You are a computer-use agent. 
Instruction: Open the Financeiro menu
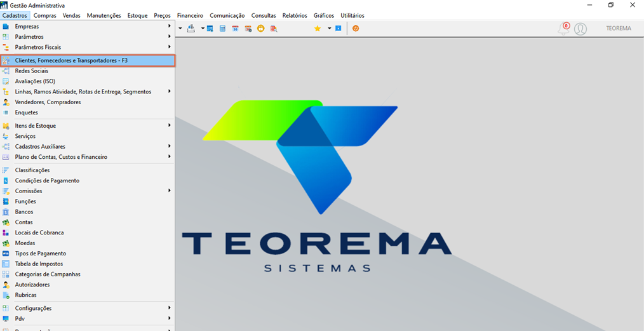pos(190,16)
